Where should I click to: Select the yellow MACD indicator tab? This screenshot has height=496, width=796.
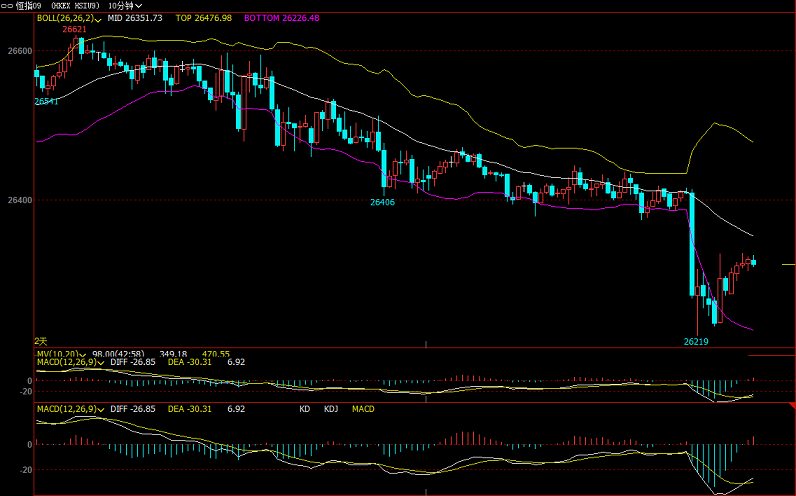point(363,409)
